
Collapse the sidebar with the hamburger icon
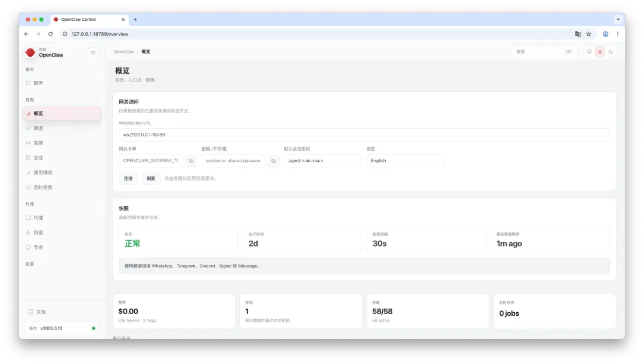pyautogui.click(x=93, y=52)
